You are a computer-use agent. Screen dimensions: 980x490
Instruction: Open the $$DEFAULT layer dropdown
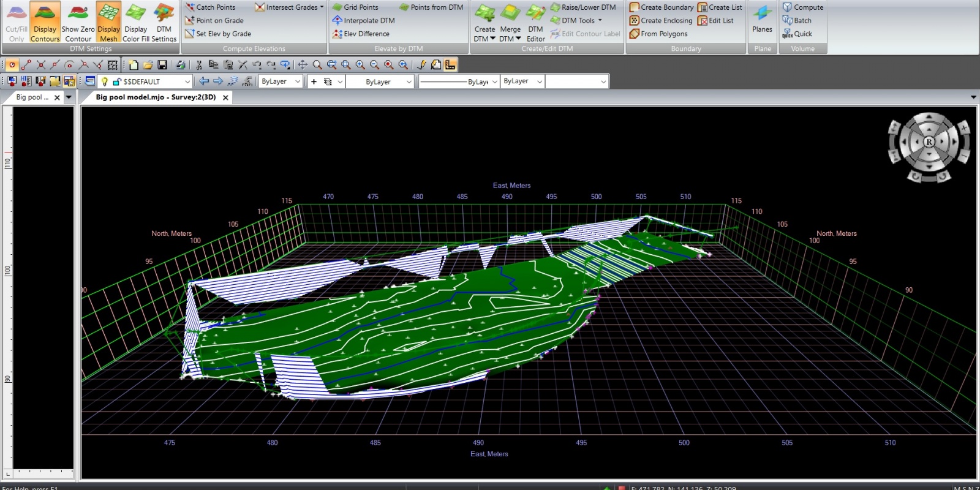coord(187,81)
